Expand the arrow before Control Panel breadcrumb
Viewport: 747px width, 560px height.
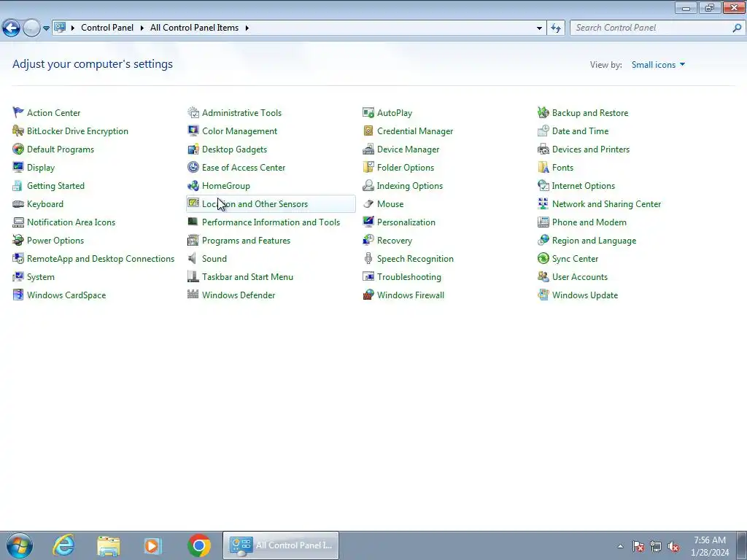73,28
